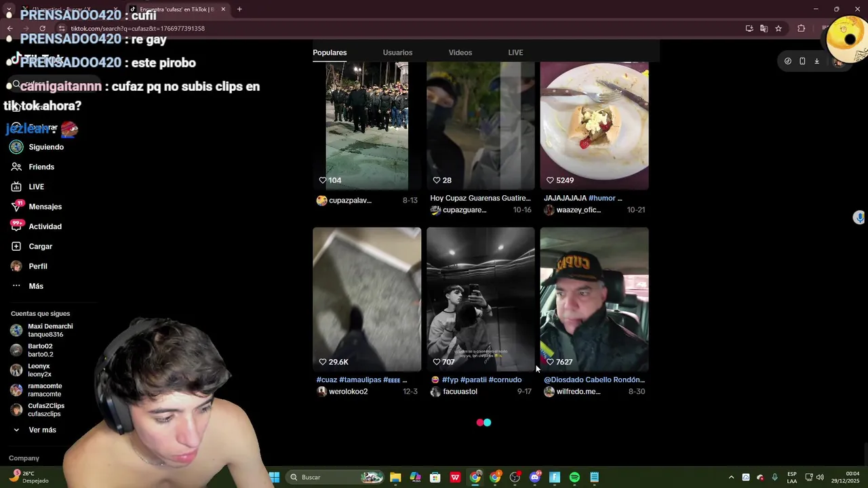The width and height of the screenshot is (868, 488).
Task: Open the browser extensions puzzle icon
Action: point(802,28)
